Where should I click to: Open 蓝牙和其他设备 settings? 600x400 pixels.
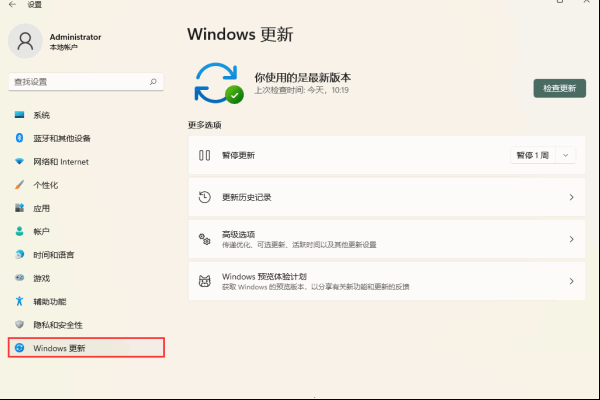click(x=86, y=138)
